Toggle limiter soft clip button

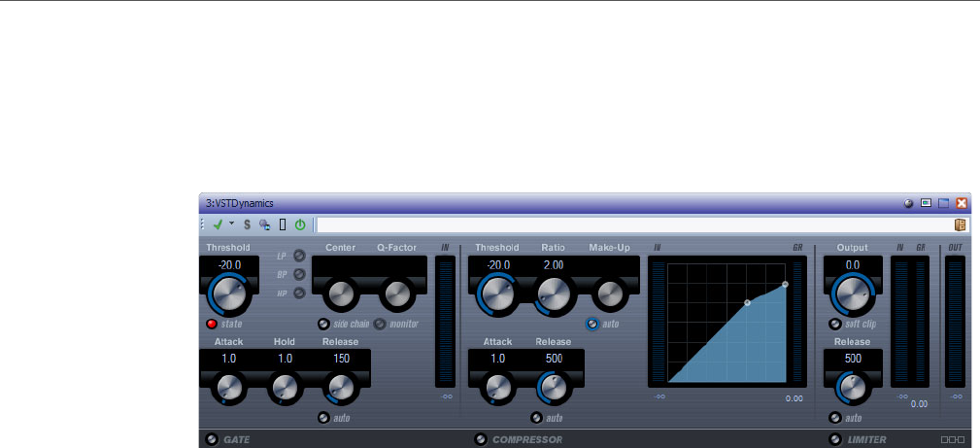pos(835,325)
